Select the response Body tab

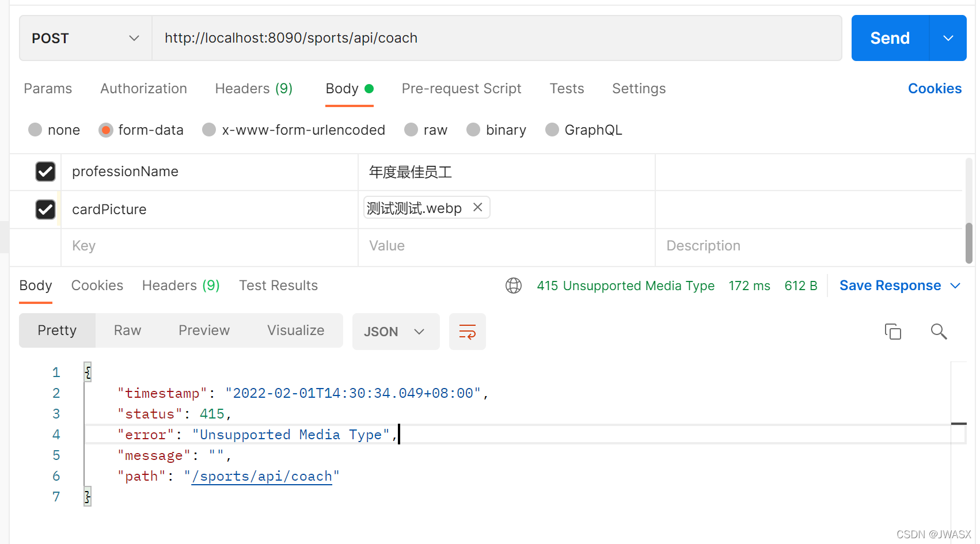36,286
